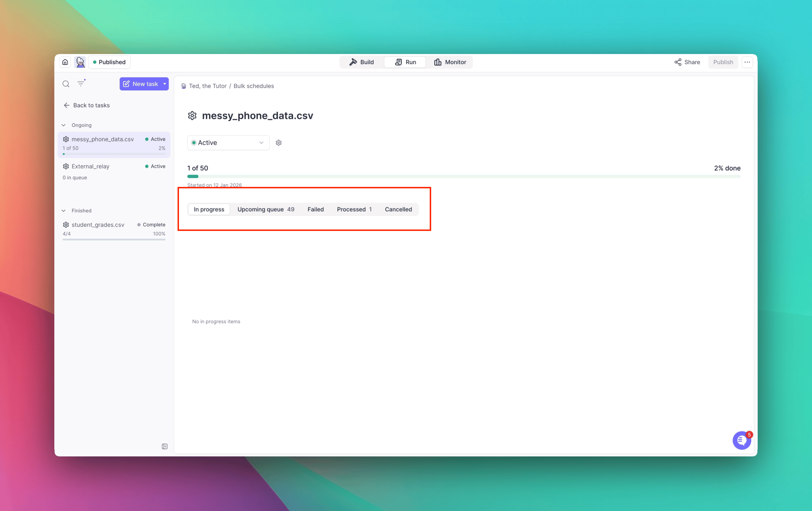This screenshot has width=812, height=511.
Task: Switch to the Monitor tab
Action: pyautogui.click(x=450, y=62)
